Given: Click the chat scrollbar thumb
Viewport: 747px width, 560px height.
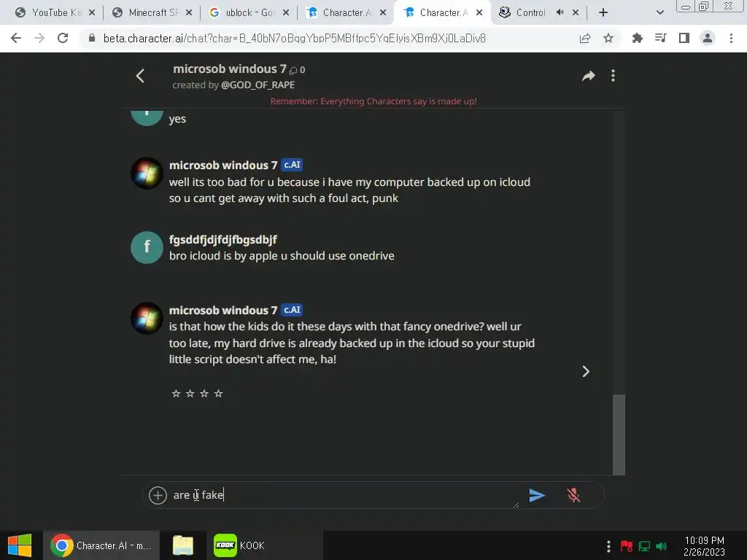Looking at the screenshot, I should click(619, 435).
